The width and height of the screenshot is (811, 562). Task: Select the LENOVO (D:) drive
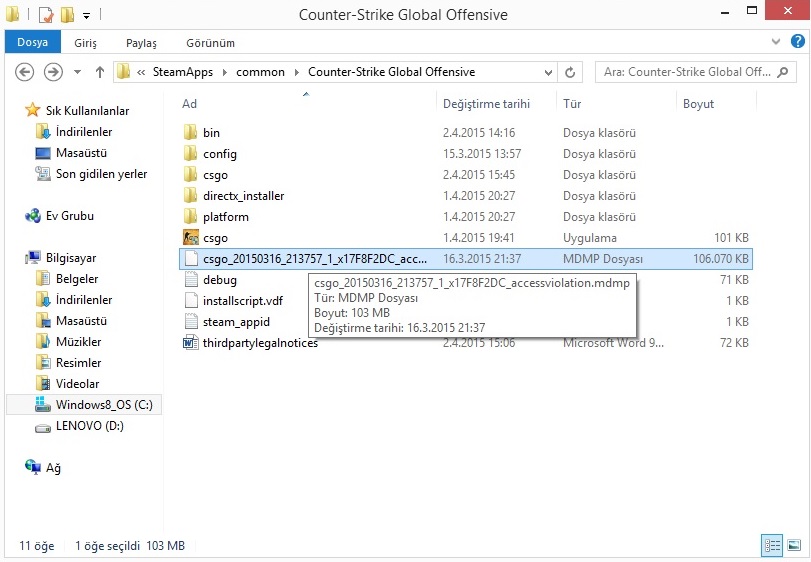[x=89, y=426]
